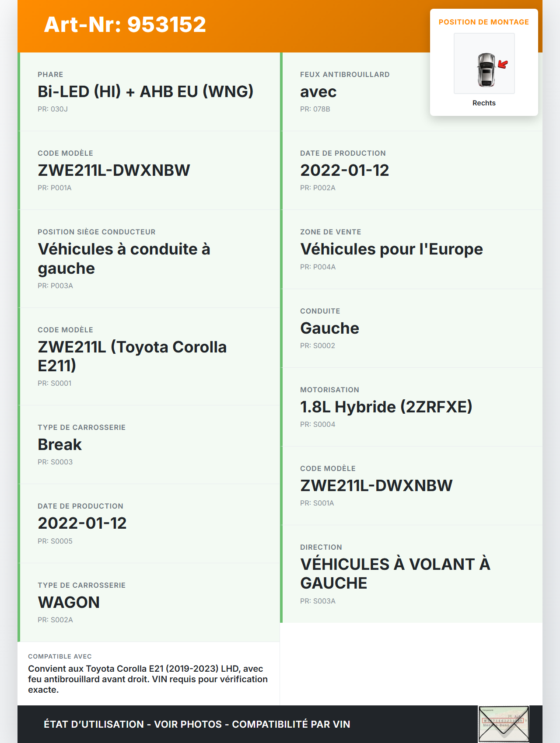Click the 'Break' body type value
Image resolution: width=560 pixels, height=743 pixels.
tap(60, 445)
